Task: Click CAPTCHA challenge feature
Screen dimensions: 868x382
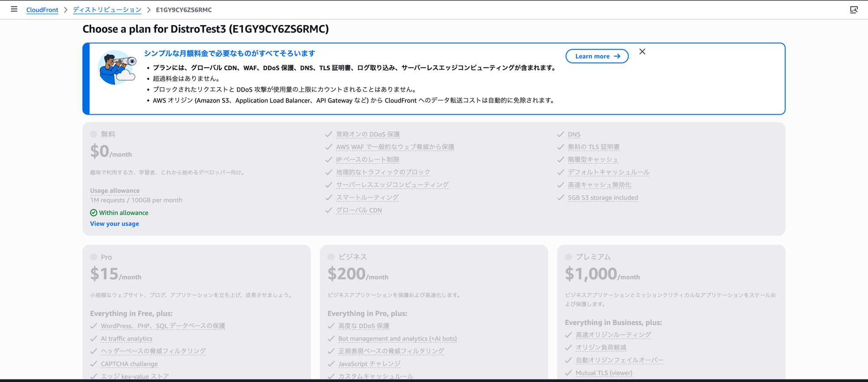Action: point(129,364)
